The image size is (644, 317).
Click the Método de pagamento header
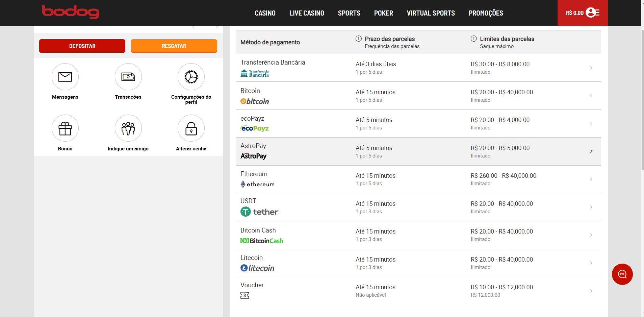coord(270,42)
